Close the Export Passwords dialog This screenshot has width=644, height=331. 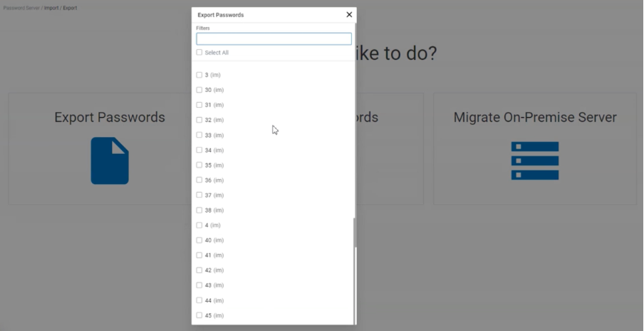(349, 15)
